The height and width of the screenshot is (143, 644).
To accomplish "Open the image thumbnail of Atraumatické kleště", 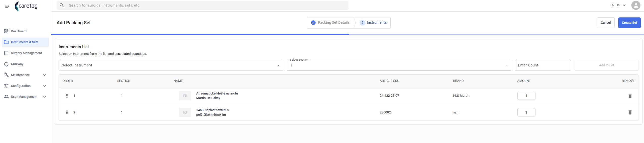I will point(185,96).
